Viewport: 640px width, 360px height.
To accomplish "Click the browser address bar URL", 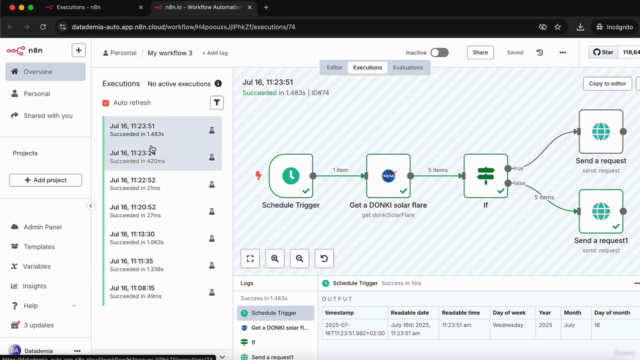I will [x=183, y=27].
